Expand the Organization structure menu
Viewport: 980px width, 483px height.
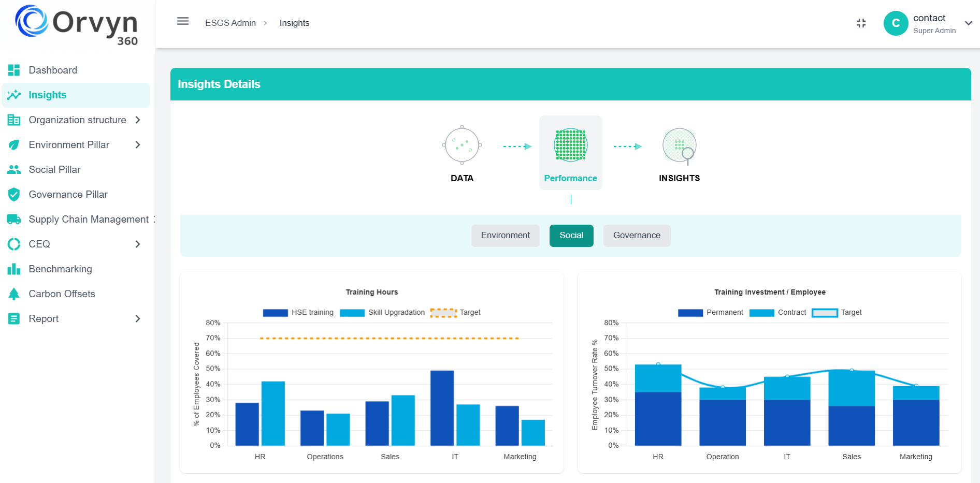tap(137, 120)
